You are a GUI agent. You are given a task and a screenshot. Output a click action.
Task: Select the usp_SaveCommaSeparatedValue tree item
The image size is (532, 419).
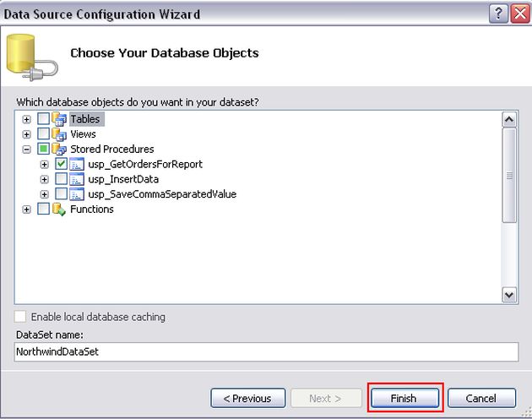(162, 194)
